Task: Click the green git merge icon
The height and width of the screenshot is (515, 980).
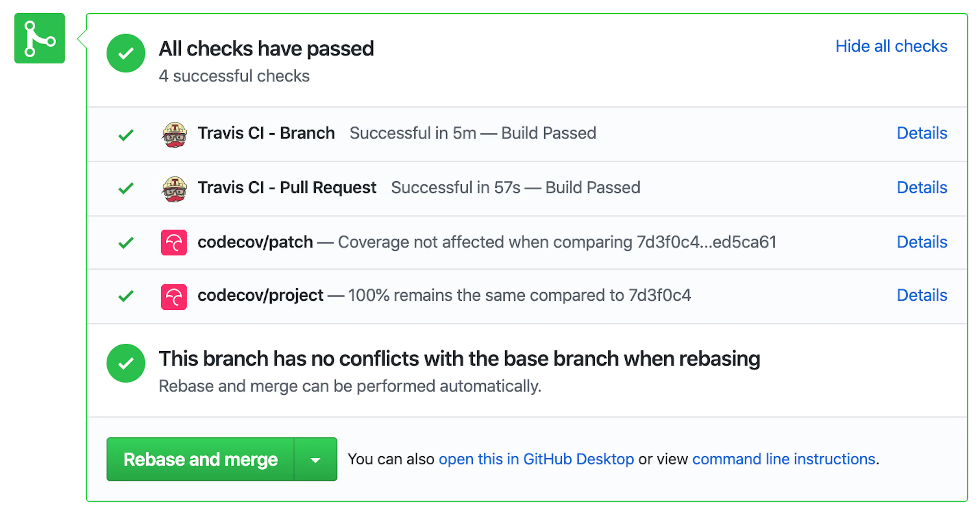Action: pyautogui.click(x=40, y=39)
